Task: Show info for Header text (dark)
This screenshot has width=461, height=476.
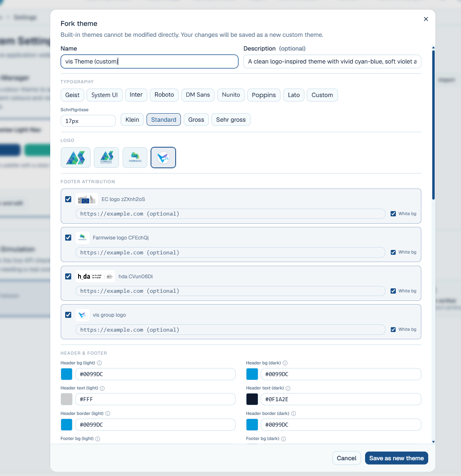Action: [288, 388]
